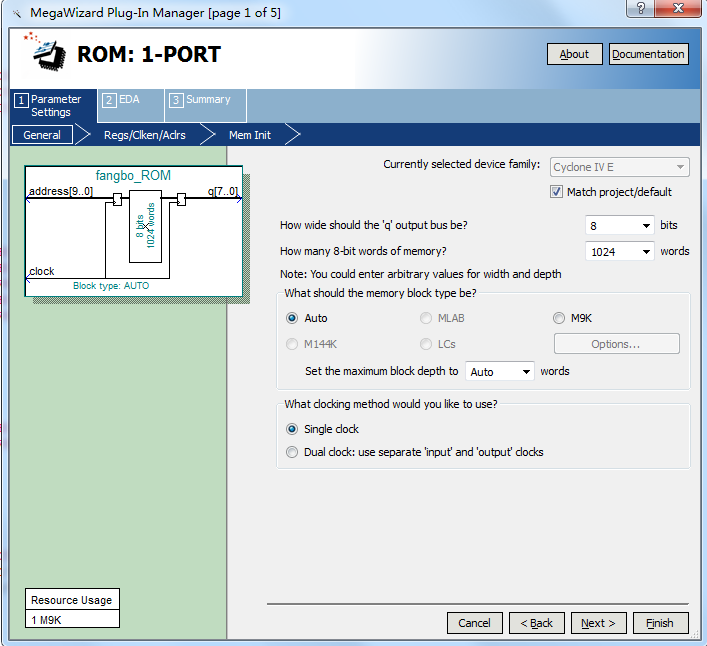Go to Mem Init step
The width and height of the screenshot is (707, 646).
249,135
